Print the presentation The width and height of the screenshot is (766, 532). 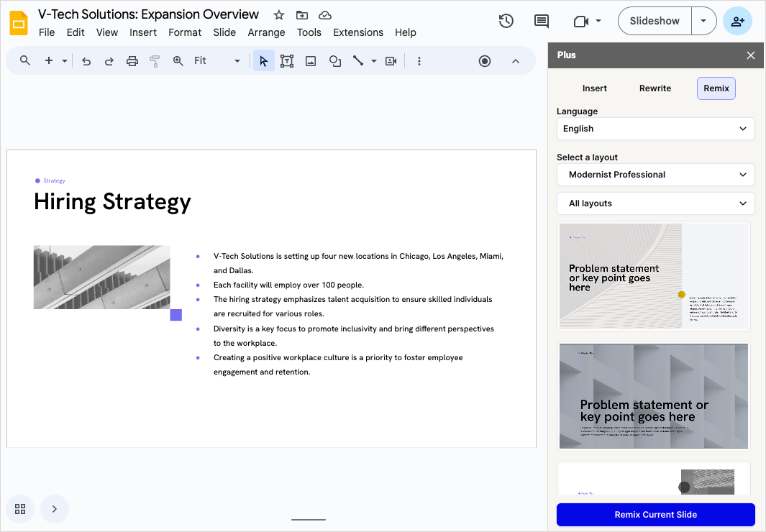[x=132, y=61]
